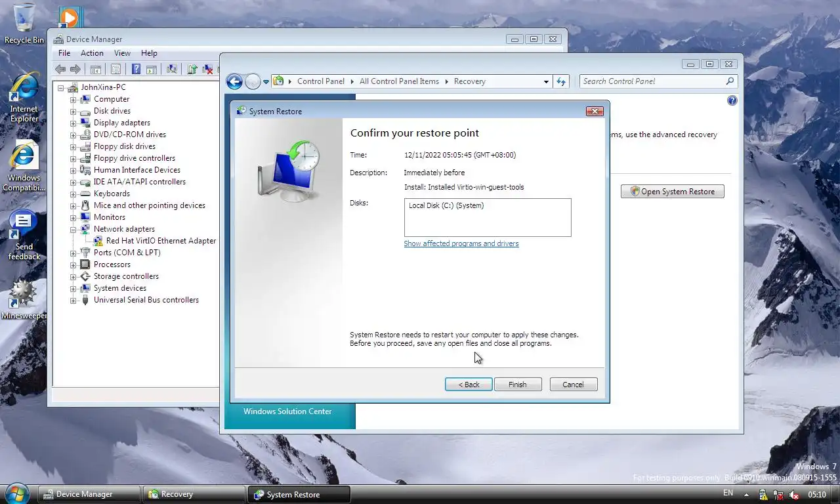
Task: Open Recycle Bin desktop icon
Action: pyautogui.click(x=24, y=24)
